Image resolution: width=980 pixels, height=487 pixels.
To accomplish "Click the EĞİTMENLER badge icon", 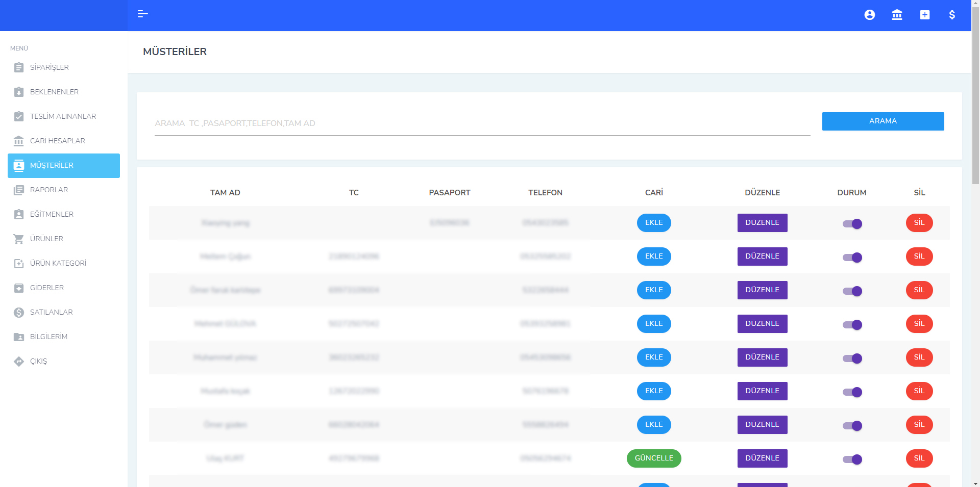I will (x=19, y=214).
